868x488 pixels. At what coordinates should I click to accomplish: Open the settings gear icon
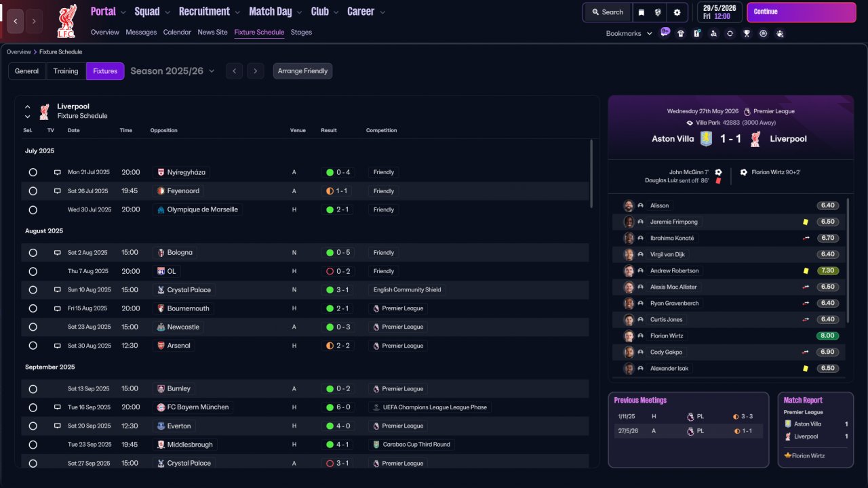(x=677, y=12)
